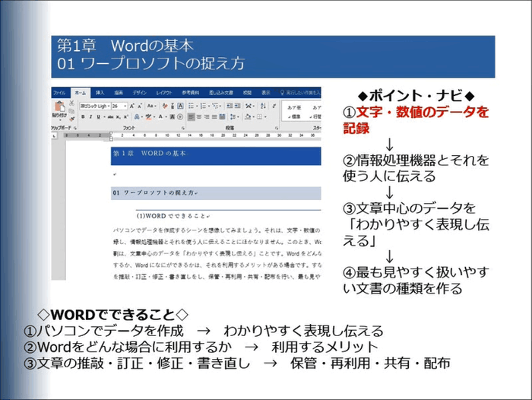The image size is (532, 400).
Task: Select Distributed alignment button
Action: click(x=222, y=117)
